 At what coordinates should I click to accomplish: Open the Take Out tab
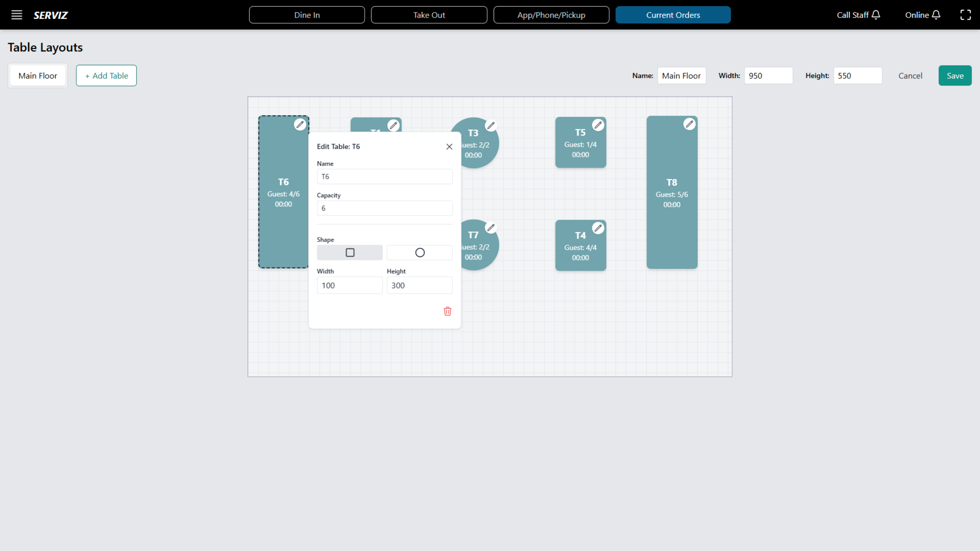[x=429, y=15]
